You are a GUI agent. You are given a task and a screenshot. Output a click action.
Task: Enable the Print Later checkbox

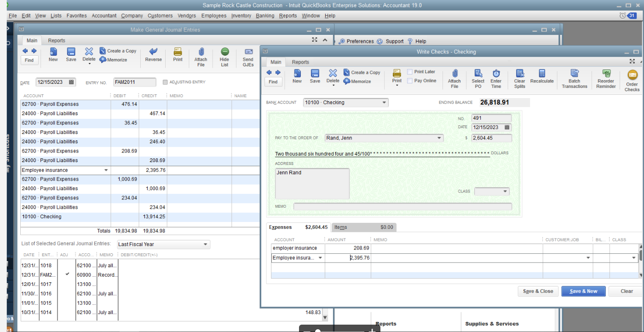coord(409,72)
